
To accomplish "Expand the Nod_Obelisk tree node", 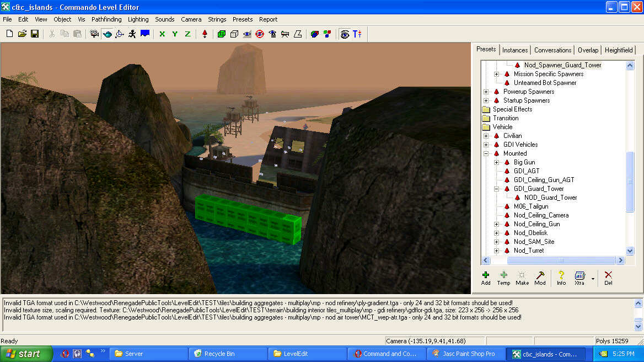I will (496, 233).
